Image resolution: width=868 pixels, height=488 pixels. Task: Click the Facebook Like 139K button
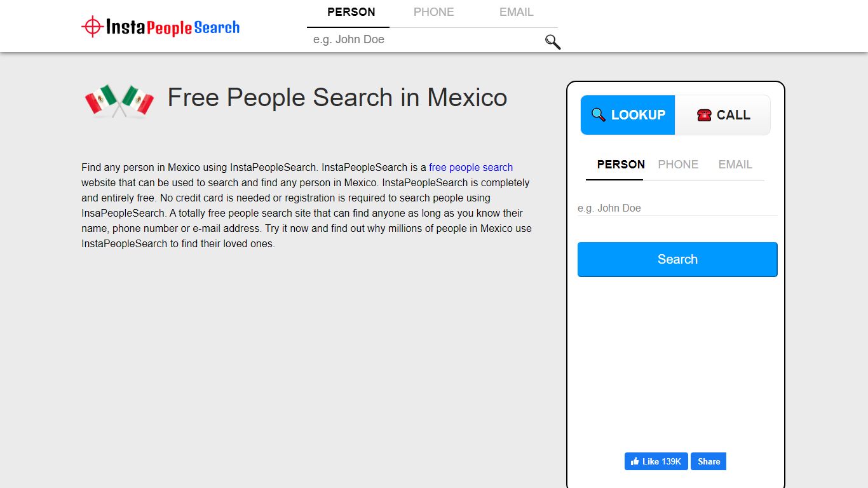(656, 461)
